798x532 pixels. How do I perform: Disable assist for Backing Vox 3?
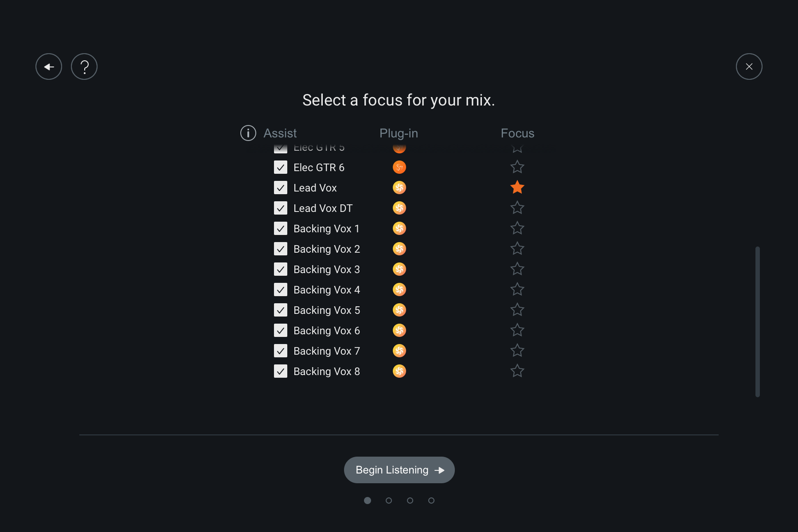click(x=281, y=270)
